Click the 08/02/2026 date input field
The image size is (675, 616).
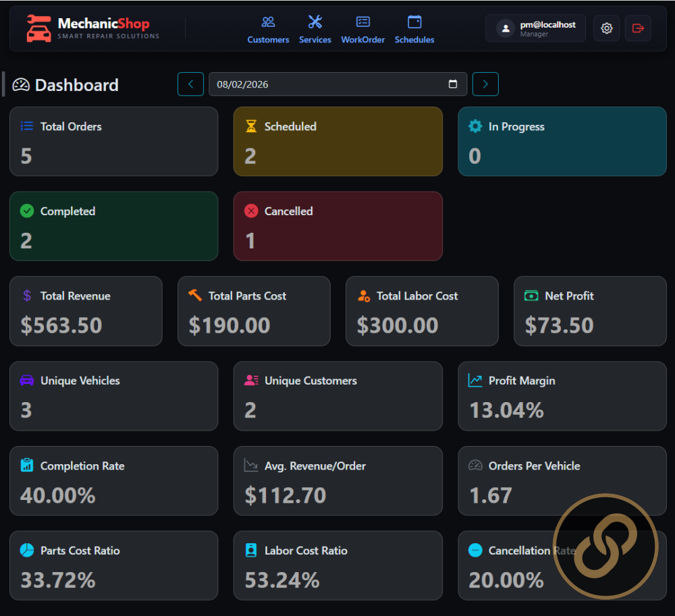(337, 84)
